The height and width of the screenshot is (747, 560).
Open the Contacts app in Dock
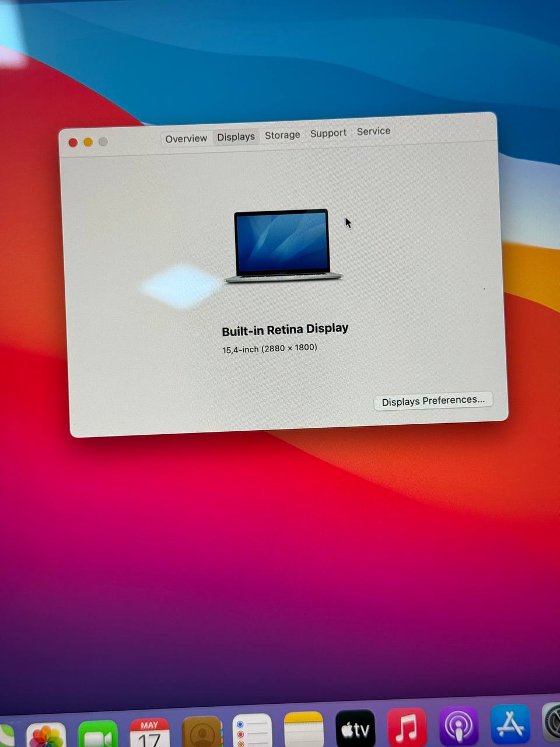(x=202, y=732)
